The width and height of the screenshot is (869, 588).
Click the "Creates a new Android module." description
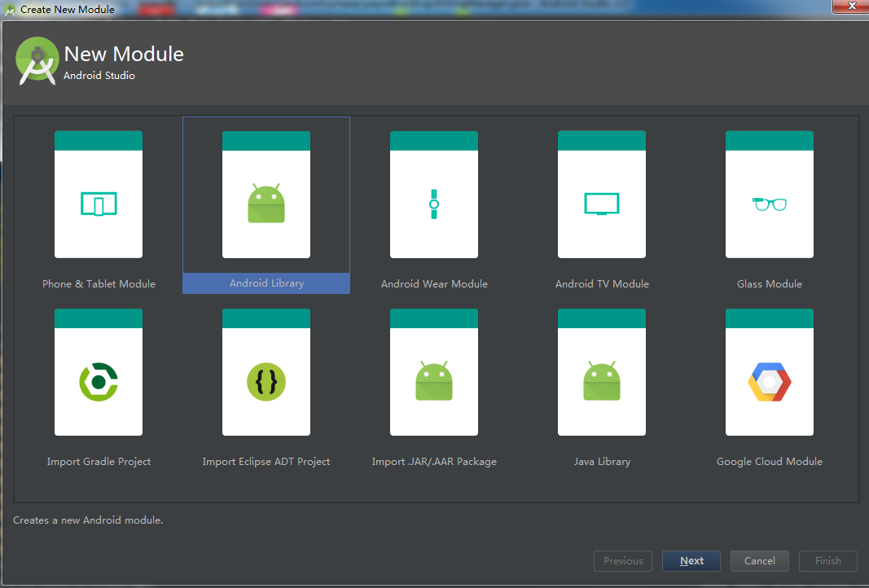(88, 520)
